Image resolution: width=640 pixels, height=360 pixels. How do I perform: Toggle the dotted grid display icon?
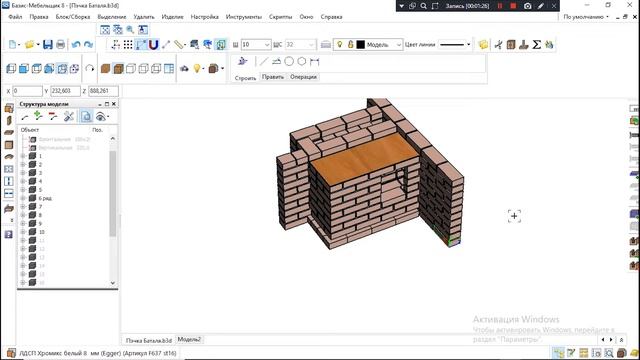pos(128,44)
